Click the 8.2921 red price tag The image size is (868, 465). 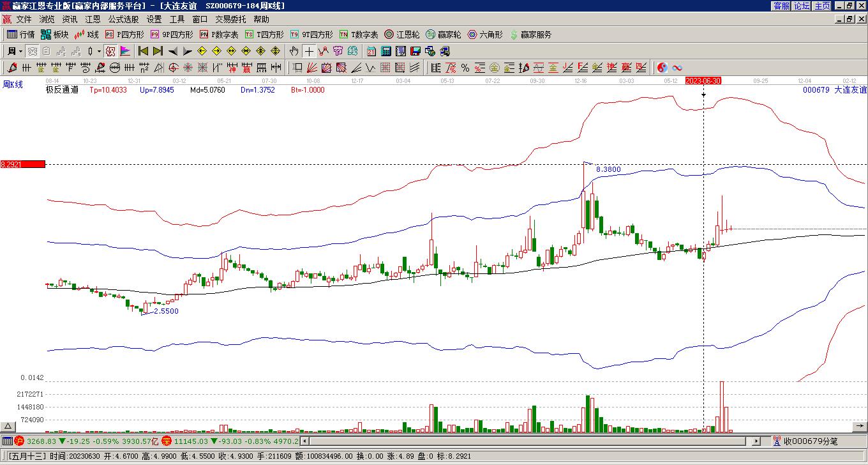click(x=22, y=164)
